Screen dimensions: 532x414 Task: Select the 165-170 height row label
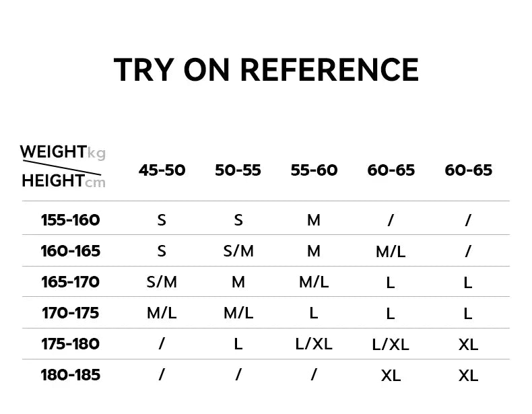pos(70,282)
